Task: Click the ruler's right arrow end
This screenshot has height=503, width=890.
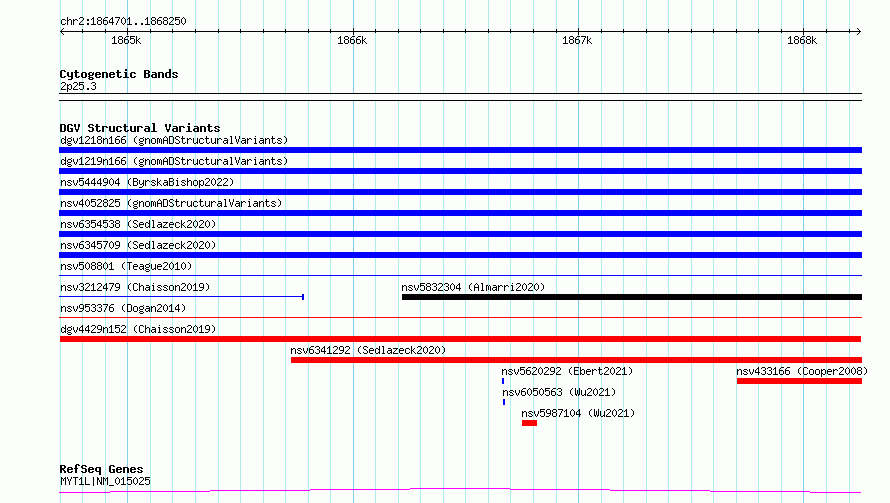Action: tap(859, 31)
